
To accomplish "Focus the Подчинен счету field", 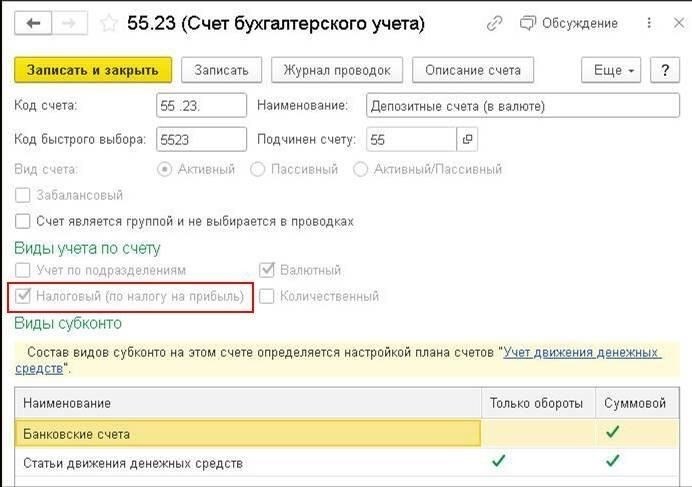I will pos(411,140).
